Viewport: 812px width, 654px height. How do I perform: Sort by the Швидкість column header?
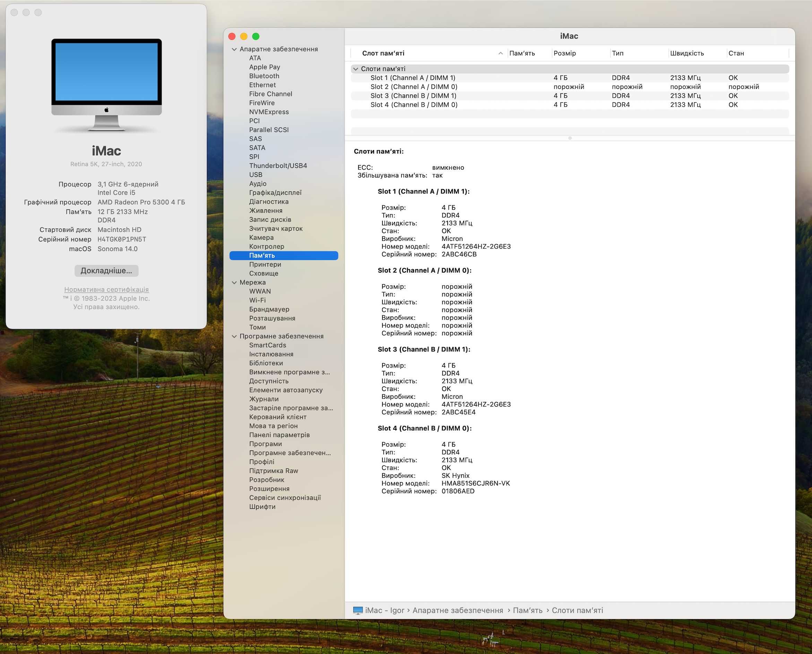687,53
